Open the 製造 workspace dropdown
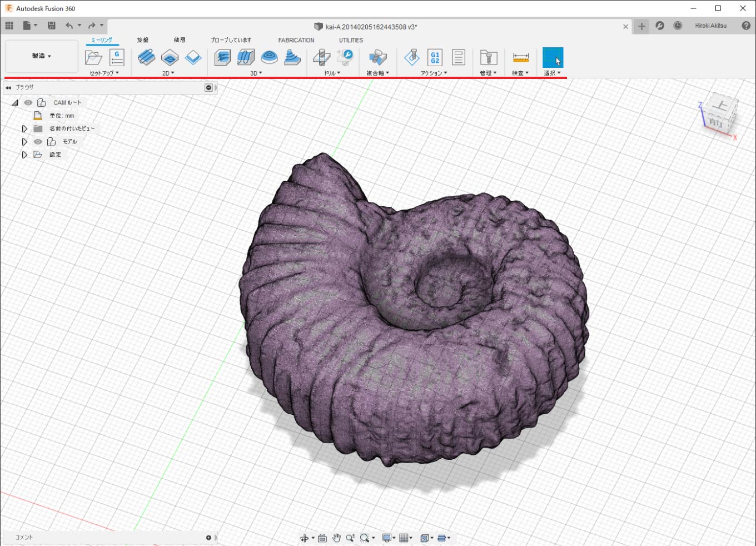 coord(42,56)
